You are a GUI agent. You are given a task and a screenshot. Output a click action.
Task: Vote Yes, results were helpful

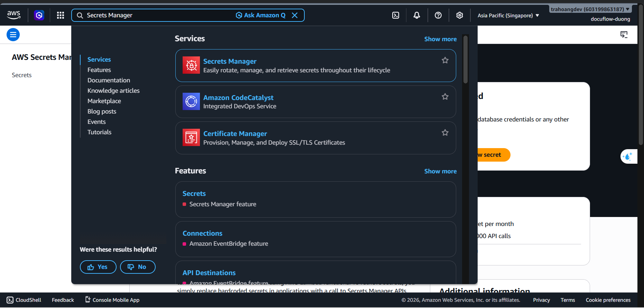pos(98,267)
